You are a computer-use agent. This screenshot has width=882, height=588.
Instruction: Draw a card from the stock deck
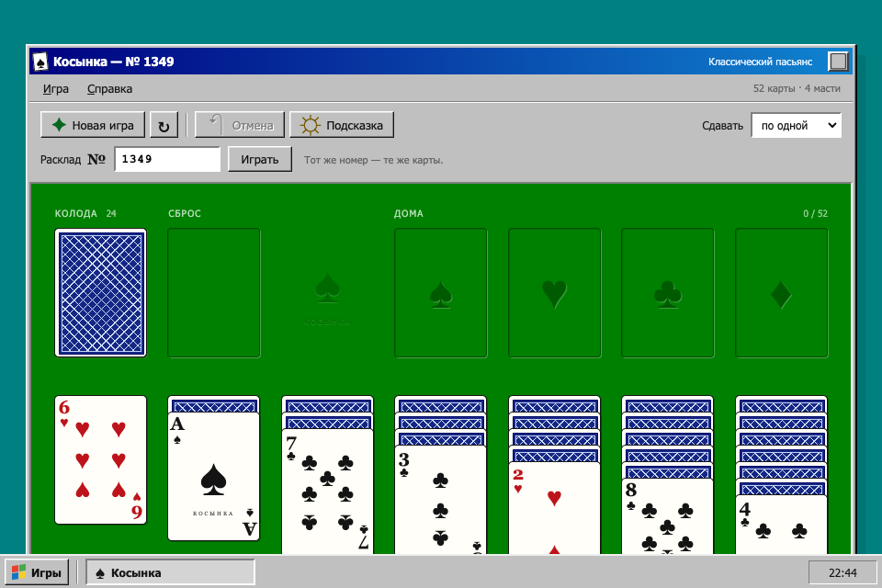[x=101, y=292]
